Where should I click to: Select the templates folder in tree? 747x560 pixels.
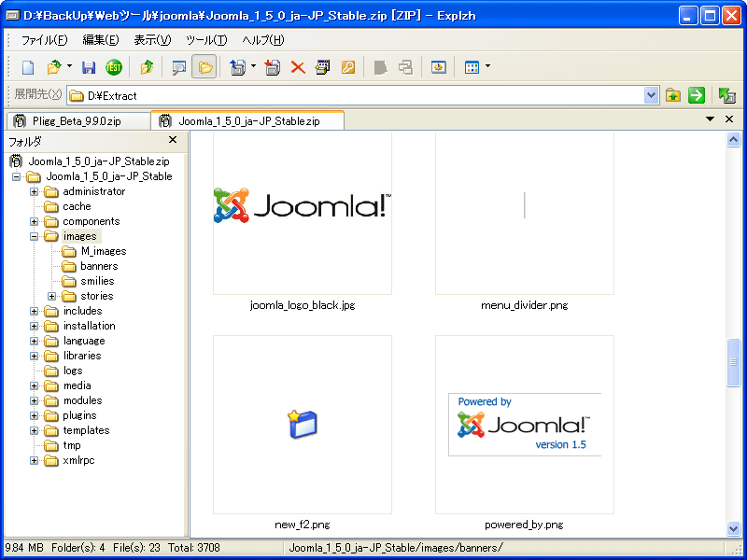pyautogui.click(x=86, y=430)
